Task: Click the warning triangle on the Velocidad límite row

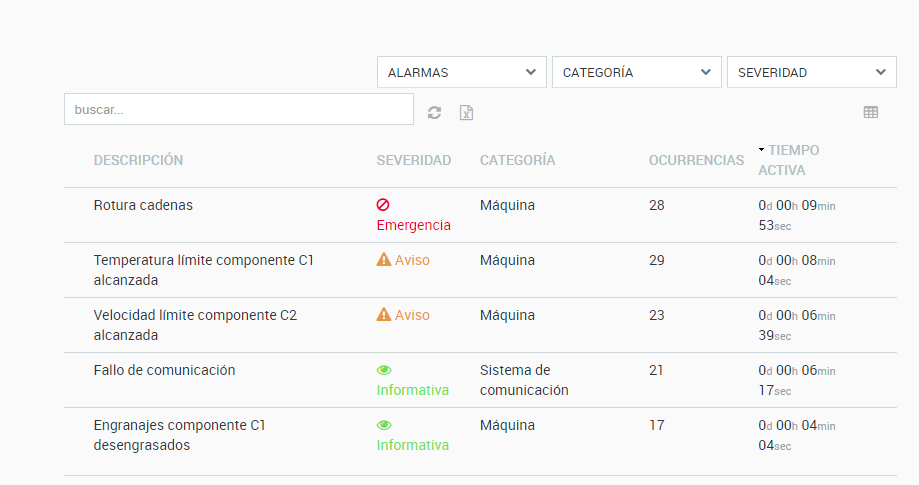Action: click(383, 315)
